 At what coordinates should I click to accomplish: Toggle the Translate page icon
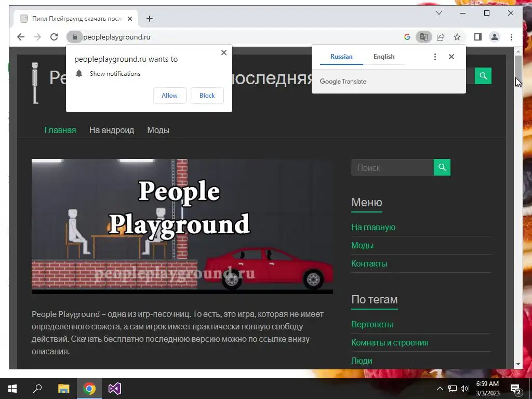(x=424, y=37)
